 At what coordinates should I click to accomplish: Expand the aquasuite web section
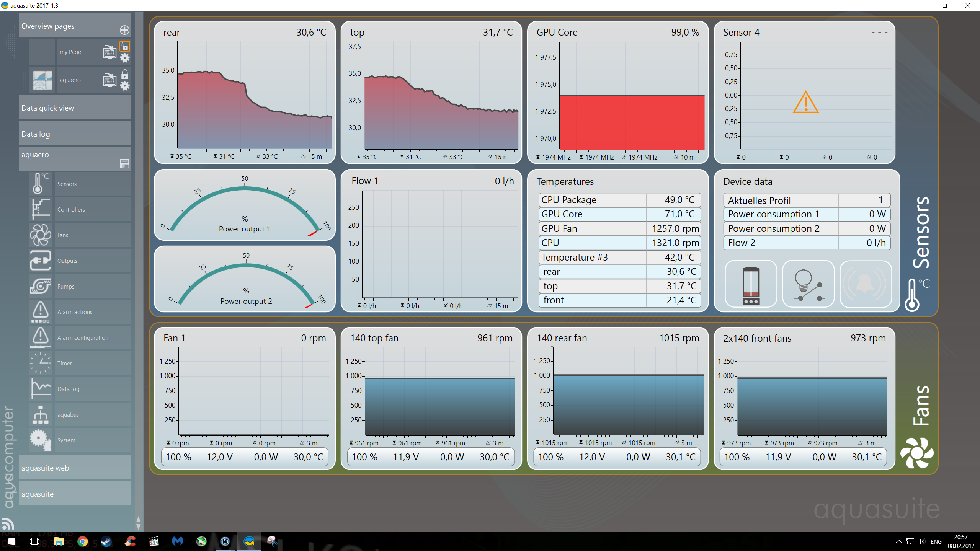point(75,468)
